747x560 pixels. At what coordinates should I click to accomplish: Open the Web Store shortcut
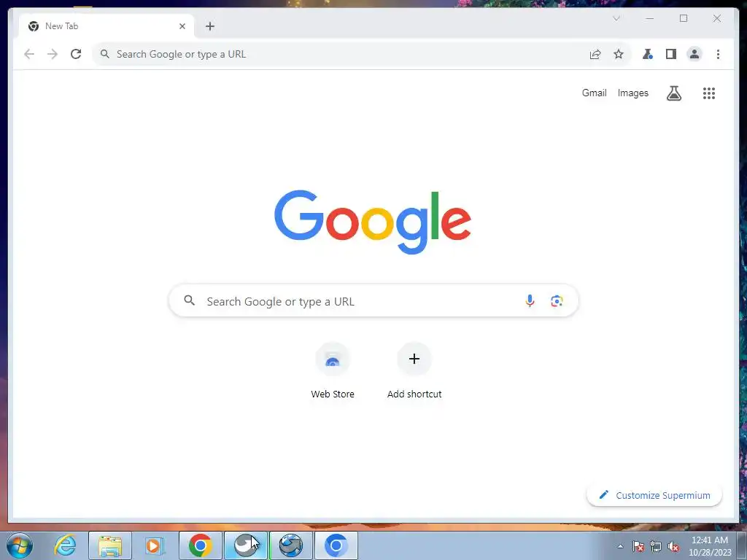pos(333,370)
